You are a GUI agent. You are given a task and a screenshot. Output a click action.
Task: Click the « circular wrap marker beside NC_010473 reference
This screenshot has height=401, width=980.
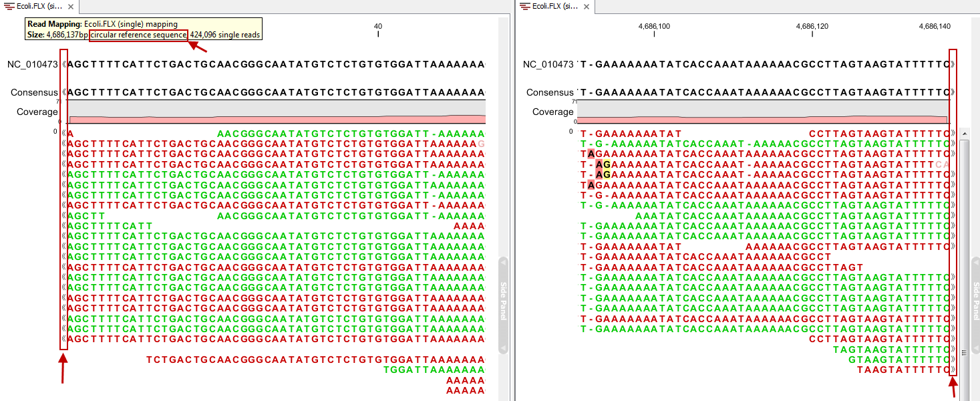[x=65, y=65]
